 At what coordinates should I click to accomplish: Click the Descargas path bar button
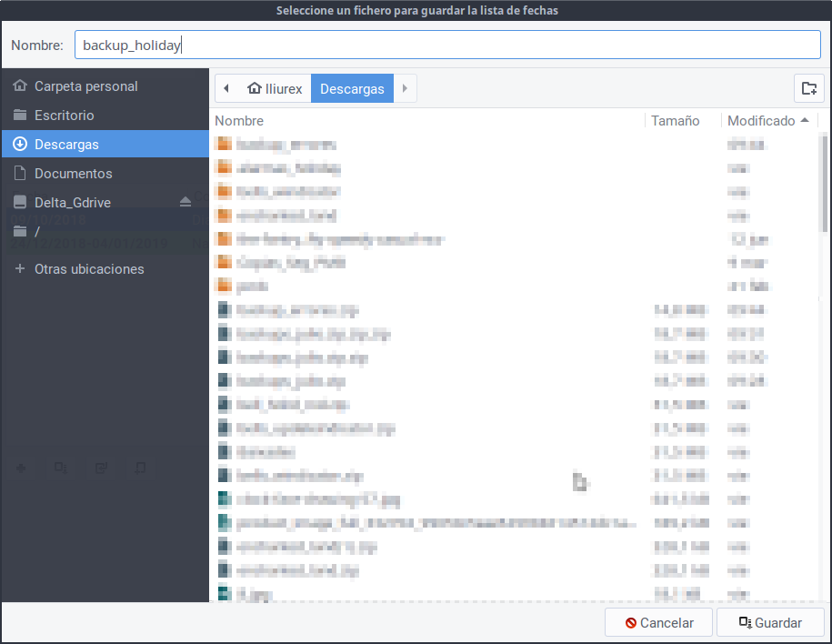click(352, 89)
